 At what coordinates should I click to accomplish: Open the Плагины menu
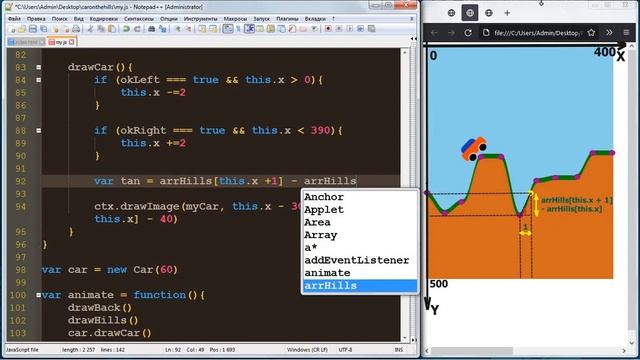(287, 19)
